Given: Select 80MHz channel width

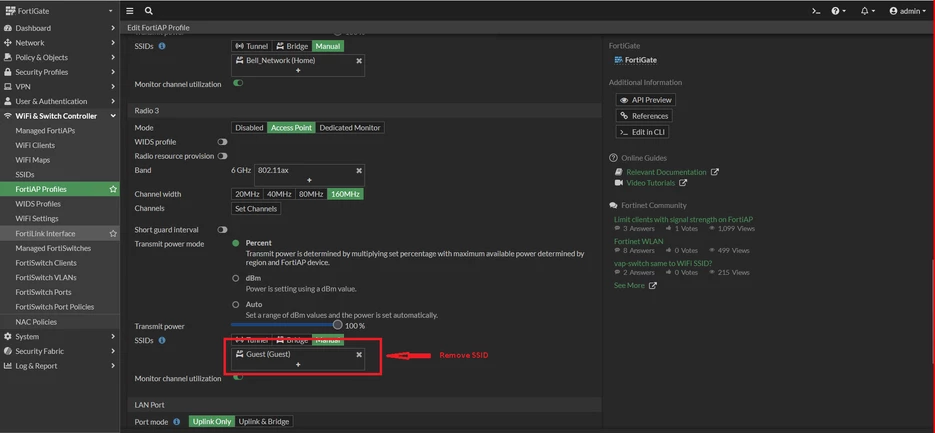Looking at the screenshot, I should point(311,194).
